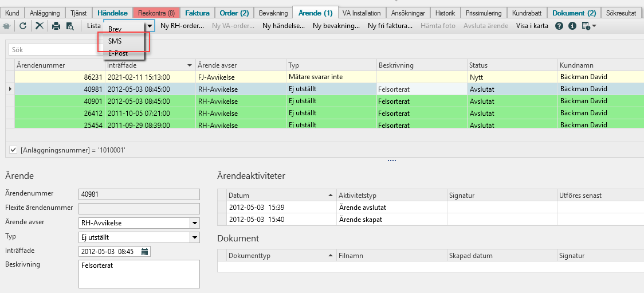Open the layout settings dropdown icon

pyautogui.click(x=589, y=26)
